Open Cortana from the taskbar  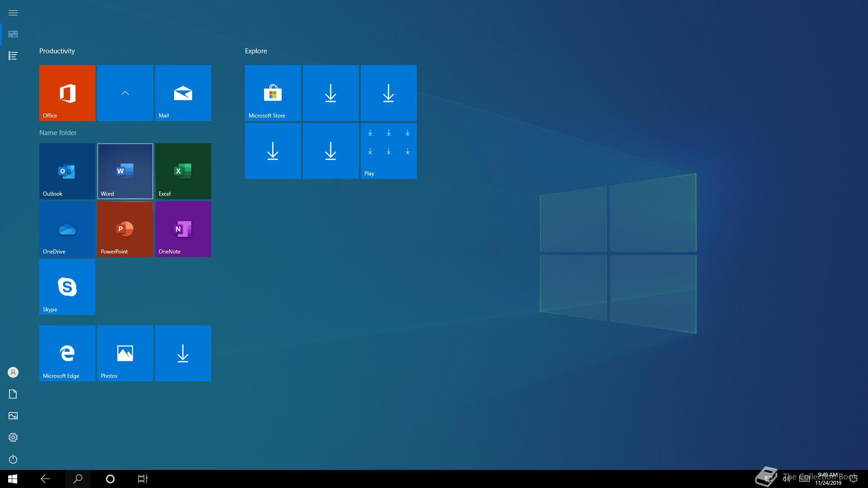110,479
